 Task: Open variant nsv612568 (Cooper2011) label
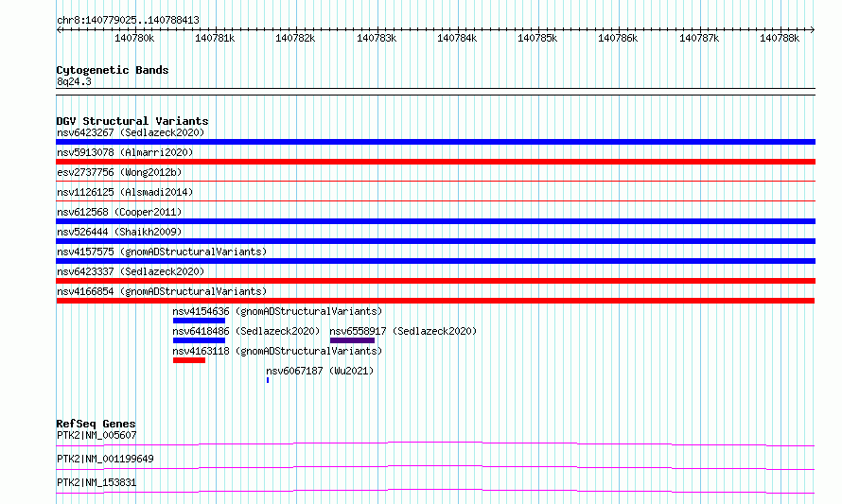pyautogui.click(x=119, y=212)
